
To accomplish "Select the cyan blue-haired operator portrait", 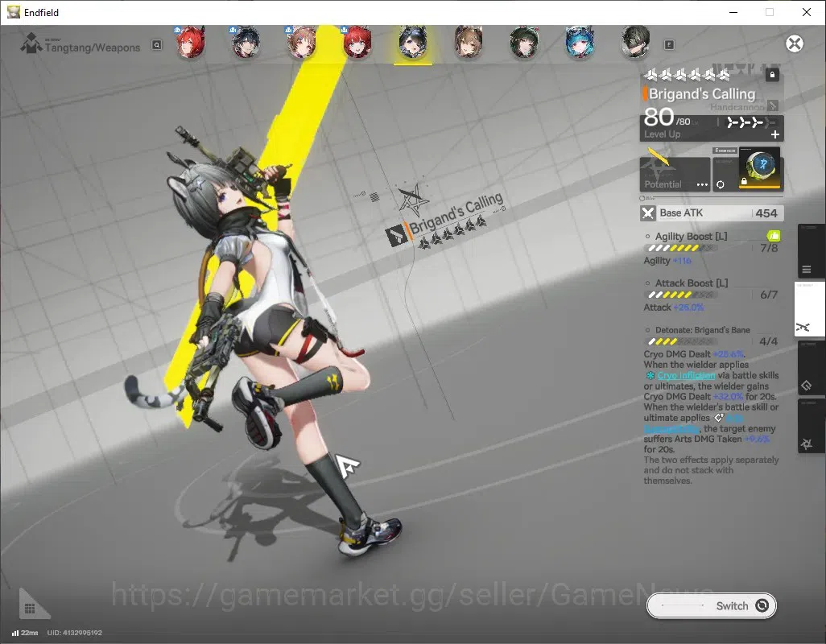I will click(x=580, y=42).
